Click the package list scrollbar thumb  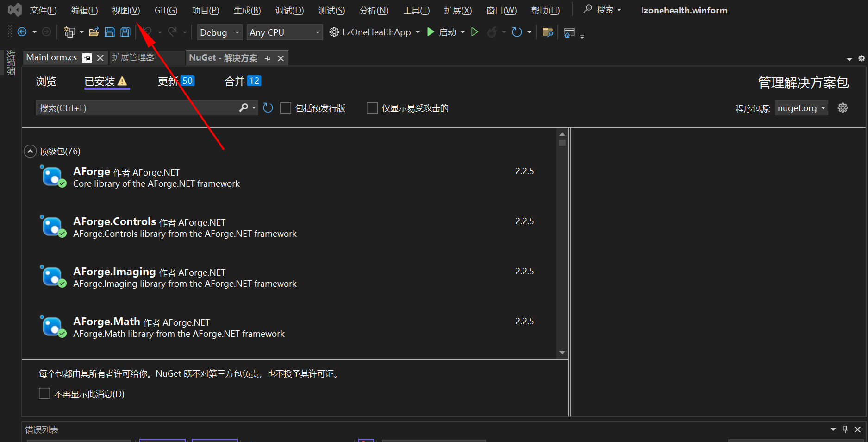[x=562, y=143]
